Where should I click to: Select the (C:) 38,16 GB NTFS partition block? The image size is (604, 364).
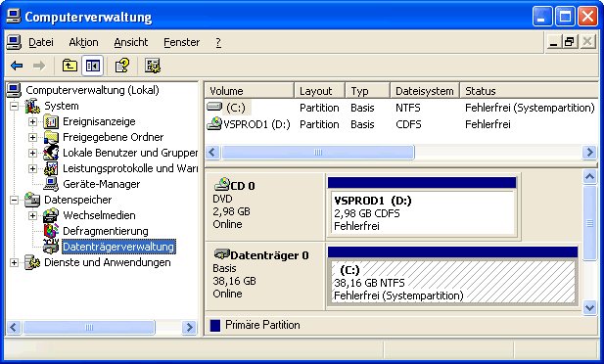[453, 276]
